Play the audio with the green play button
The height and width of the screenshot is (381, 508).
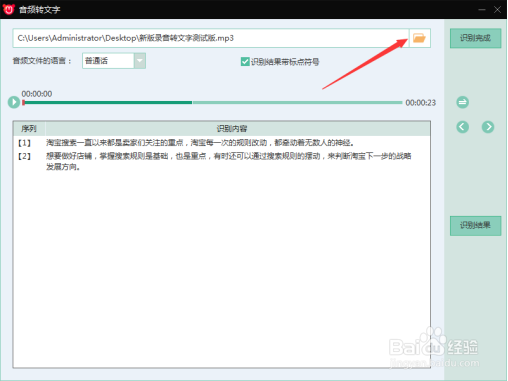point(14,102)
